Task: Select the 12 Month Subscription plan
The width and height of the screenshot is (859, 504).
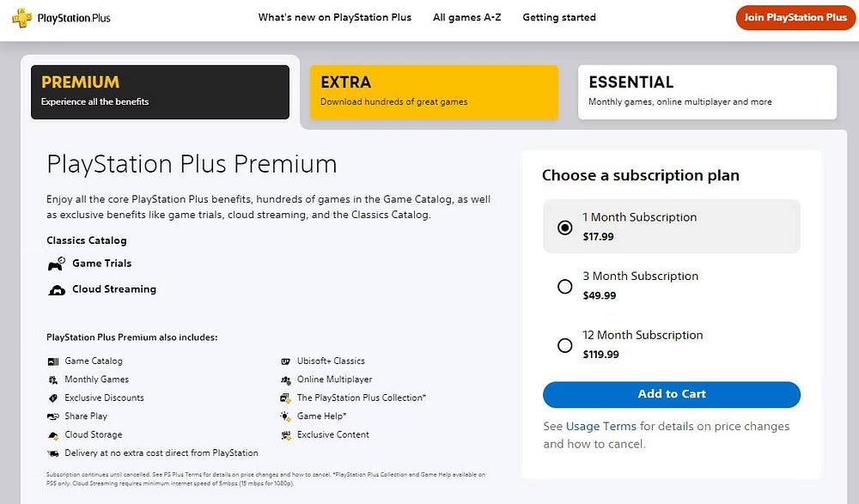Action: tap(564, 345)
